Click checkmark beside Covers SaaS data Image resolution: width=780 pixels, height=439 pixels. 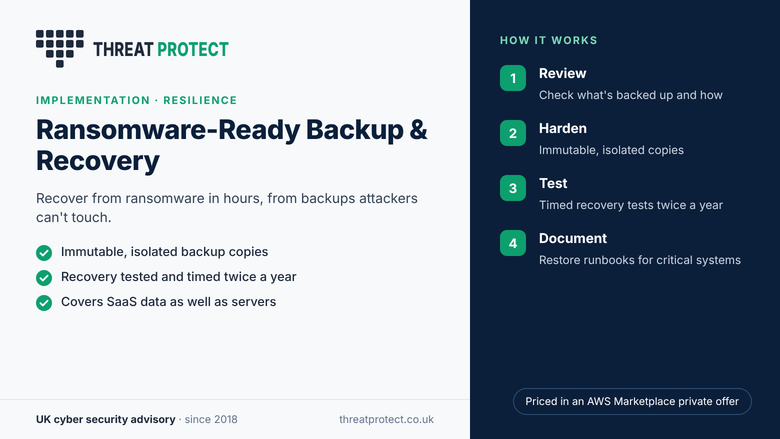(x=44, y=302)
